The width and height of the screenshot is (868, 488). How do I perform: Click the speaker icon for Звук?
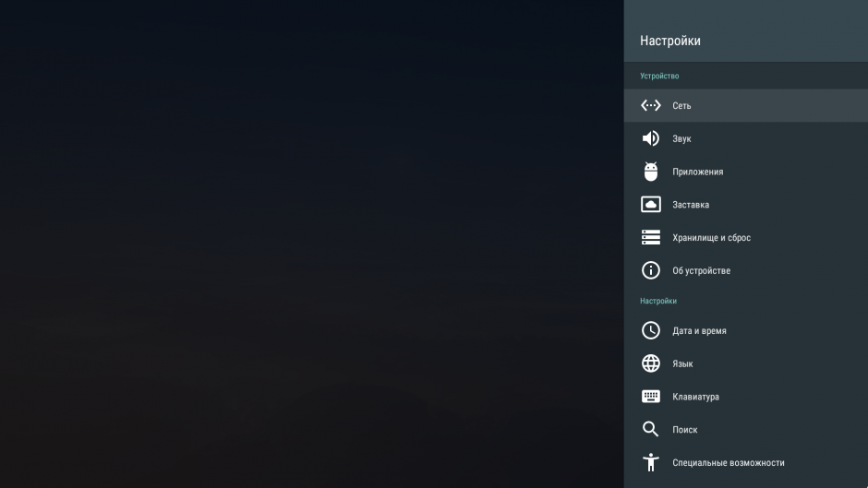point(650,138)
